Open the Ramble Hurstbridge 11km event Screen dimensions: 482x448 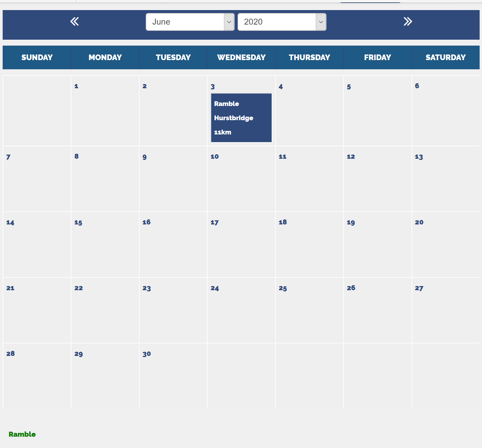[x=241, y=118]
